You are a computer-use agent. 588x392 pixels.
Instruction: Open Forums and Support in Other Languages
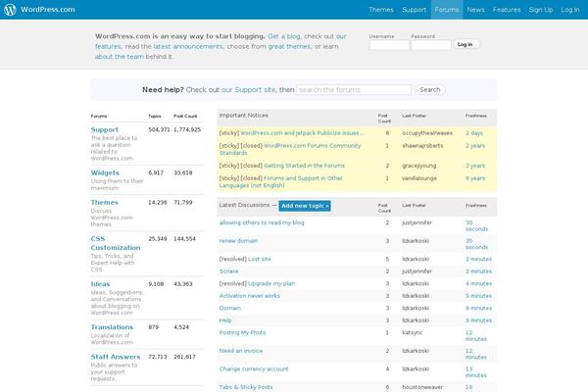point(281,182)
